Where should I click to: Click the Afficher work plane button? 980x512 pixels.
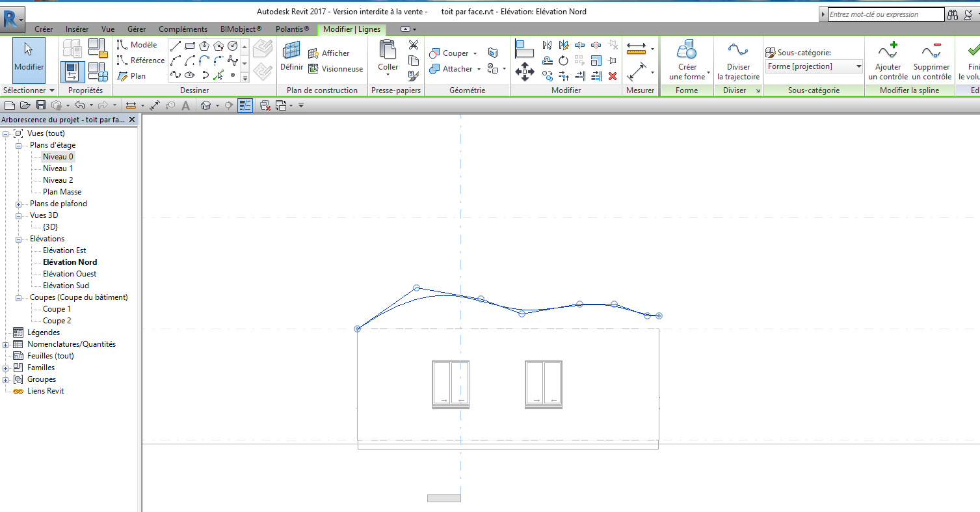[329, 53]
